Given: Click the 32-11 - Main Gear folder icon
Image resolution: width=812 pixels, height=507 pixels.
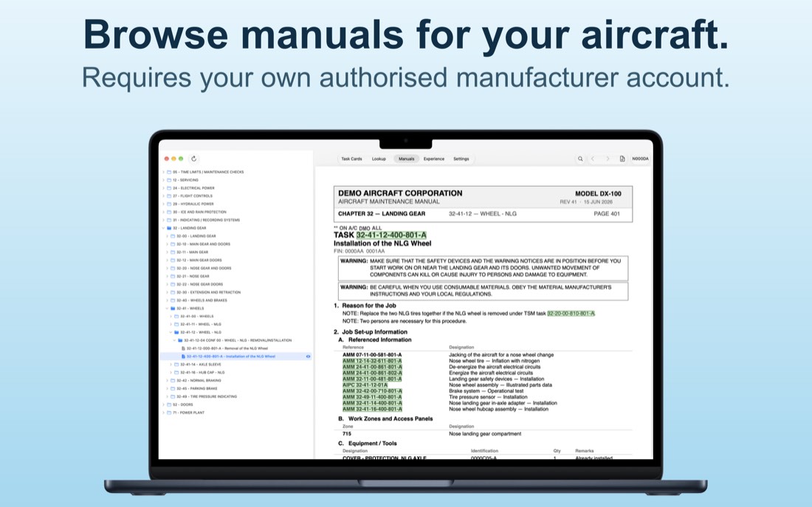Looking at the screenshot, I should coord(173,252).
